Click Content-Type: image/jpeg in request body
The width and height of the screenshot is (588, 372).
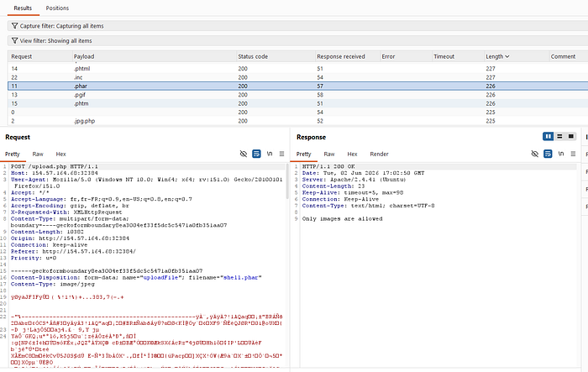point(52,285)
